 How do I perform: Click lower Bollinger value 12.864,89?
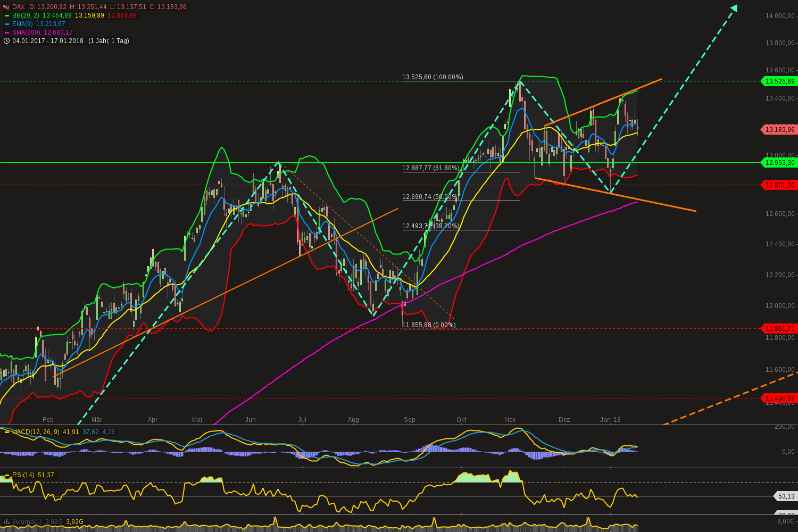[x=122, y=15]
